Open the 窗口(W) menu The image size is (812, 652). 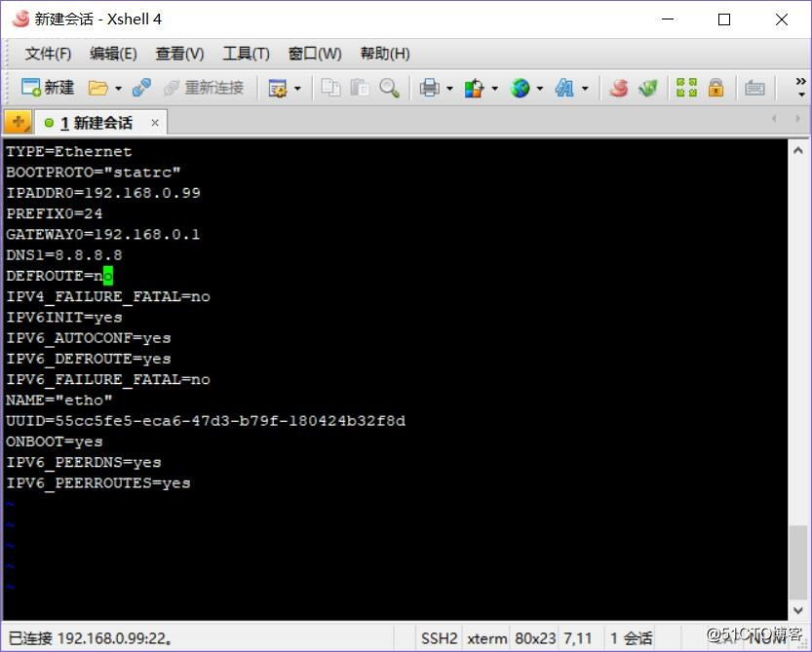click(x=315, y=54)
